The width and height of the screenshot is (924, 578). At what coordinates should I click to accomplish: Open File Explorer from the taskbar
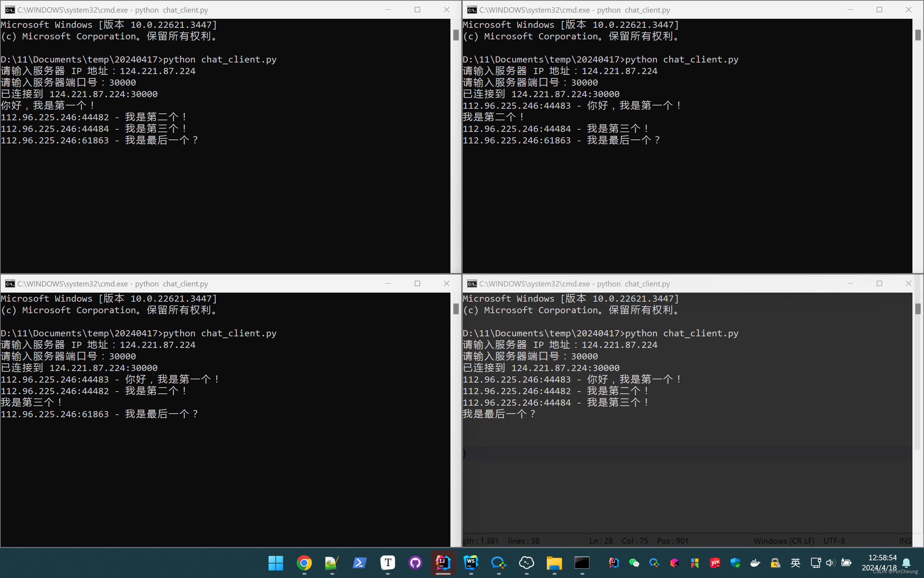point(554,563)
